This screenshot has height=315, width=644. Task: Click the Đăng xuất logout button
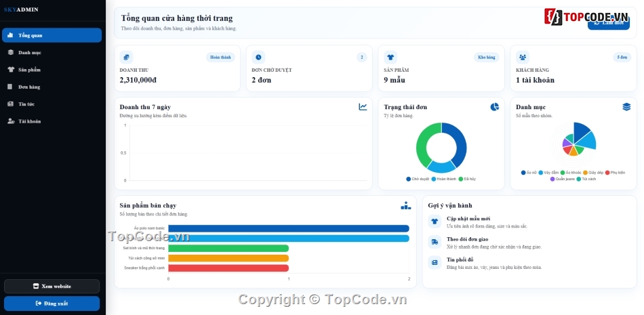coord(52,303)
